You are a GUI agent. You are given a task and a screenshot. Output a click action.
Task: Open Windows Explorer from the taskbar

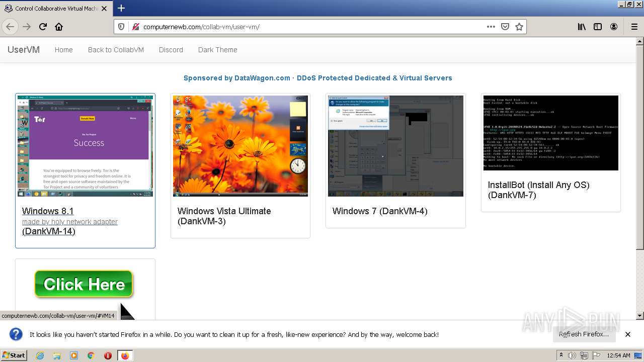click(x=57, y=355)
